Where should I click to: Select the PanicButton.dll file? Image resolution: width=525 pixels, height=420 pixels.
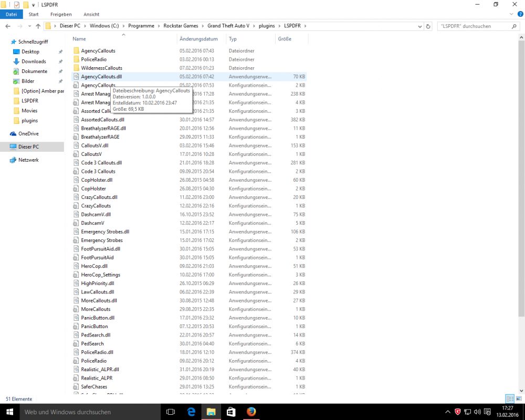click(x=189, y=318)
